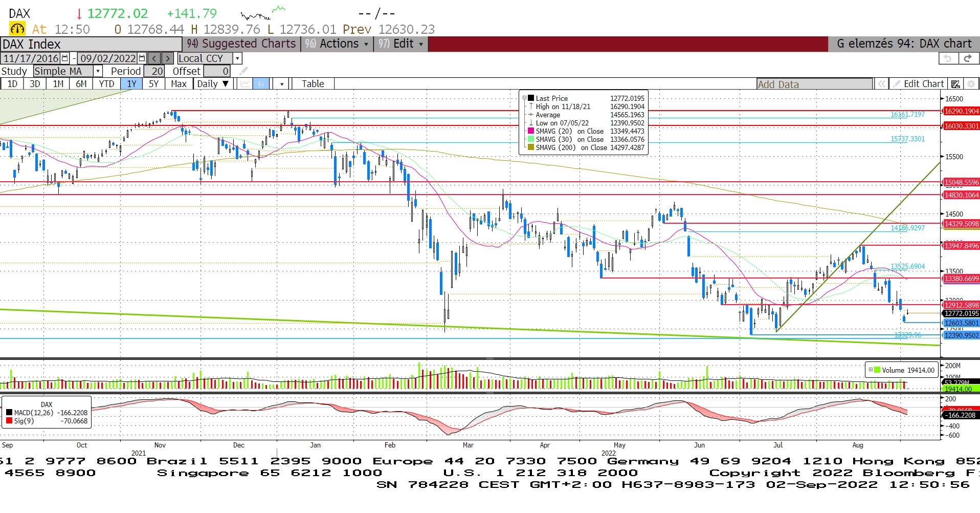
Task: Click the pencil icon next to Offset
Action: pos(243,71)
